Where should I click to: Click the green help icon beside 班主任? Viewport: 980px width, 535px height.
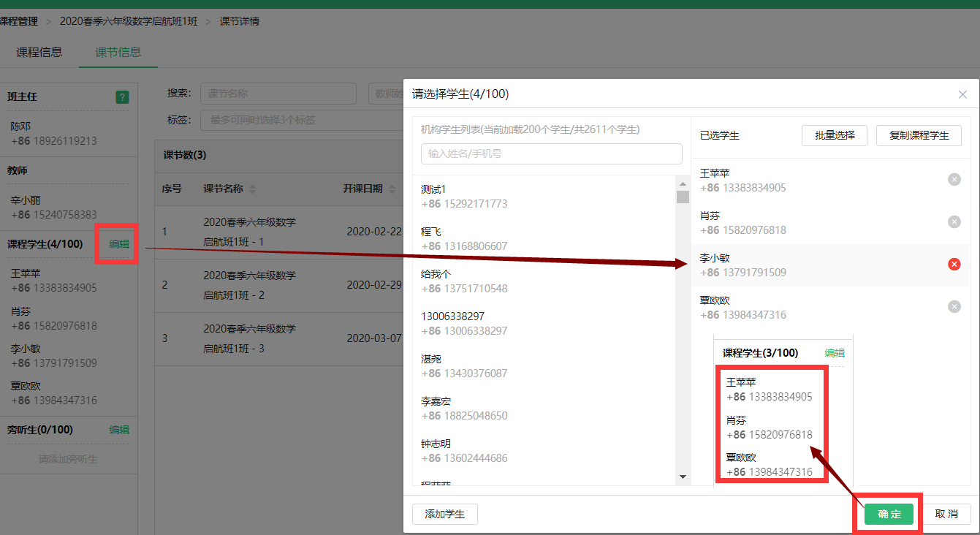click(122, 97)
